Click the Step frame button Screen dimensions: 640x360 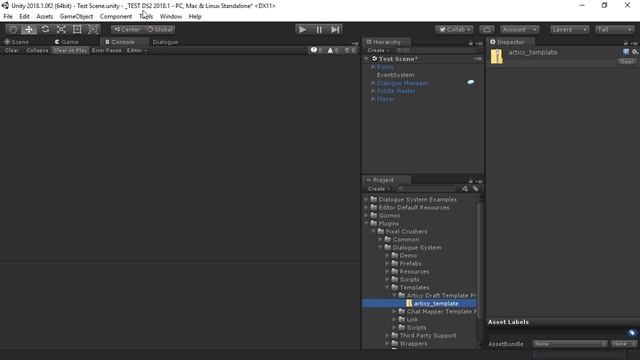point(335,29)
